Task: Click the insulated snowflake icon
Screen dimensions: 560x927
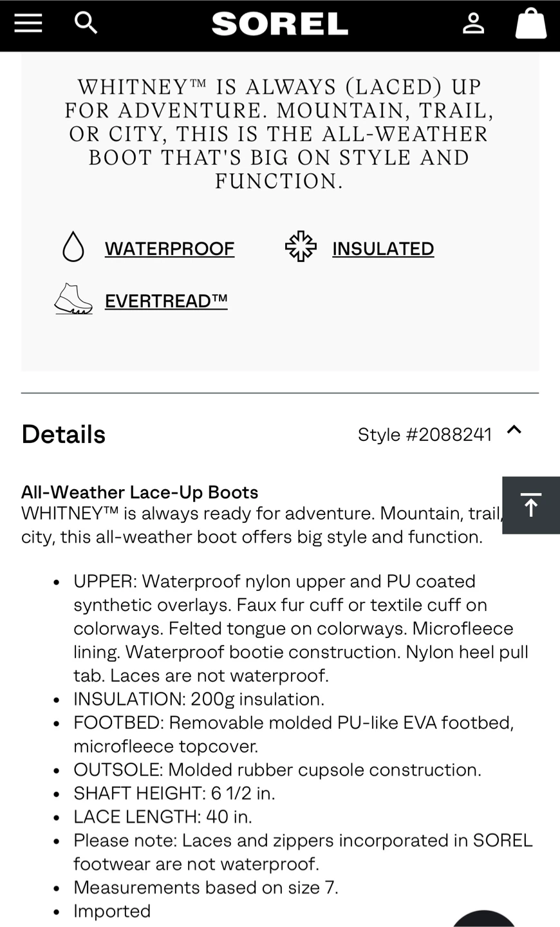Action: coord(301,247)
